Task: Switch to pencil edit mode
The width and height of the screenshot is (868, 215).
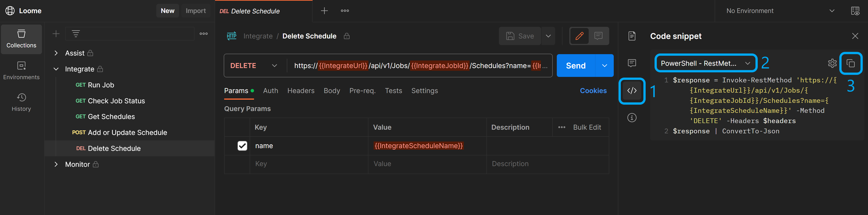Action: pyautogui.click(x=579, y=36)
